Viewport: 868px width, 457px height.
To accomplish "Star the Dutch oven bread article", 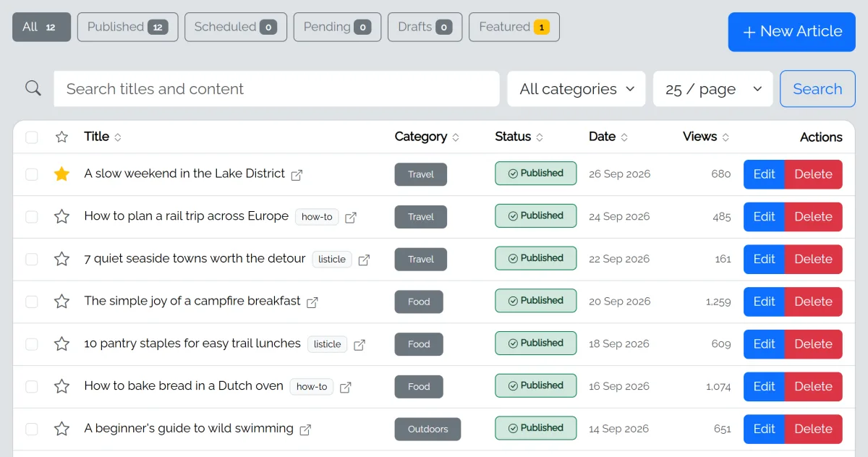I will 62,386.
